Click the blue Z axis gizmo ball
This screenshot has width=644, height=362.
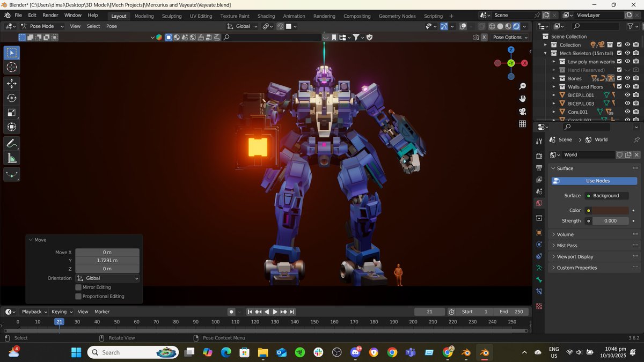(511, 50)
